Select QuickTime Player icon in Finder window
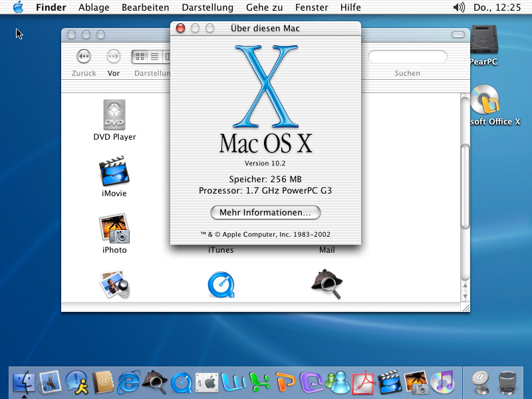Image resolution: width=532 pixels, height=399 pixels. [221, 285]
